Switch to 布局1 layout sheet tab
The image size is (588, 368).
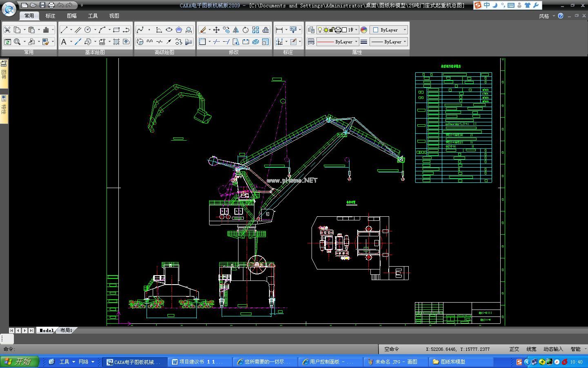tap(66, 330)
